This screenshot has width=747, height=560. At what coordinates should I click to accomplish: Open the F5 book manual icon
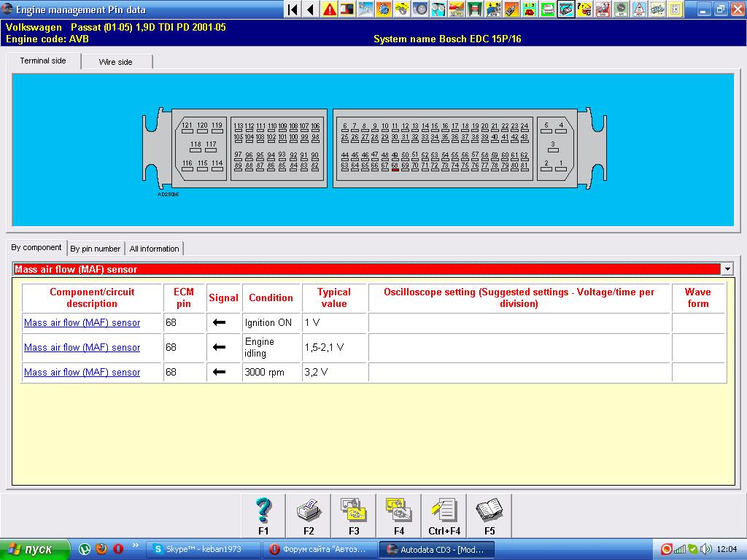coord(489,516)
